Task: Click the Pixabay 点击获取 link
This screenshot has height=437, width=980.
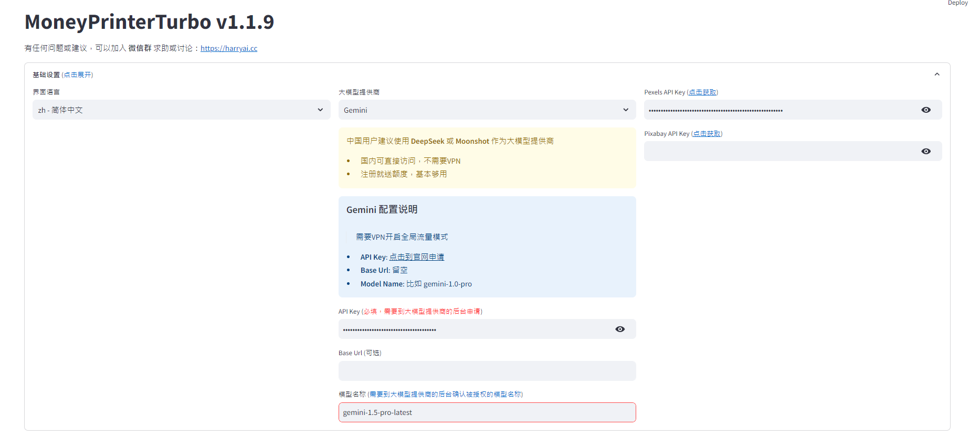Action: pos(707,134)
